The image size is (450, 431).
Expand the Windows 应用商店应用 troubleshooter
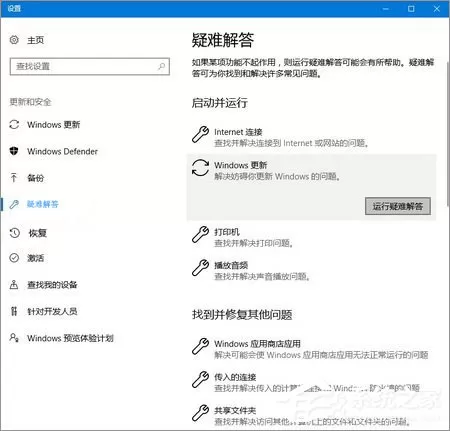(312, 349)
